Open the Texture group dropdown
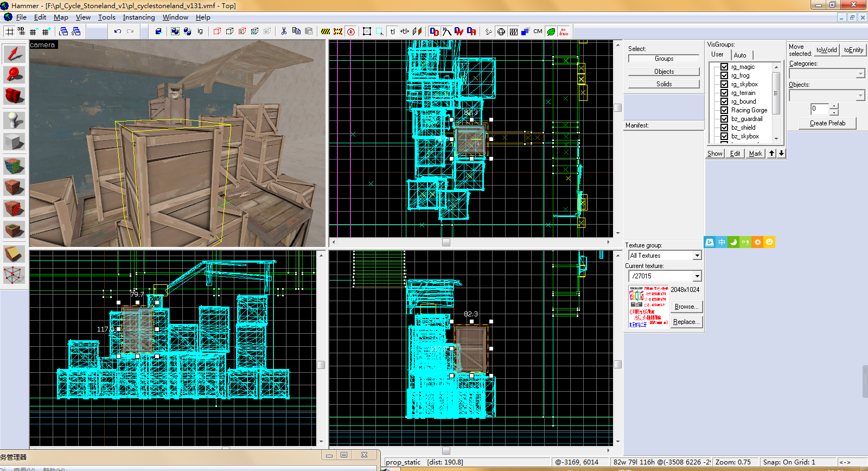Screen dimensions: 868x471 point(697,256)
